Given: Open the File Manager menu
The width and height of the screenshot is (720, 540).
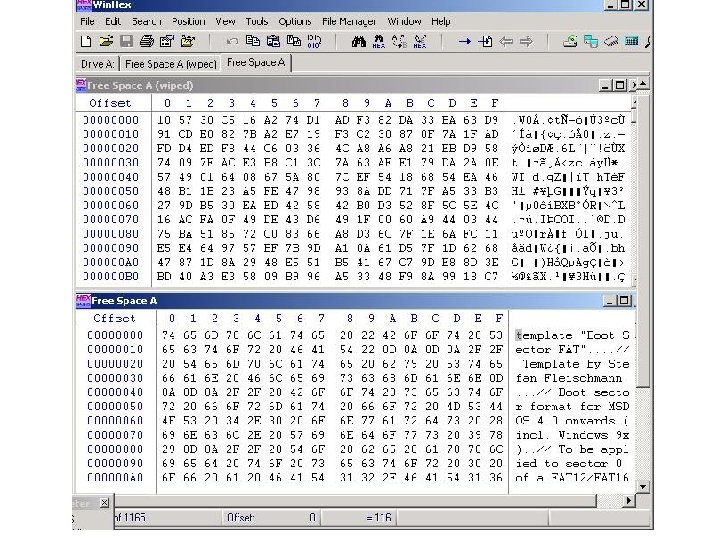Looking at the screenshot, I should click(x=349, y=21).
